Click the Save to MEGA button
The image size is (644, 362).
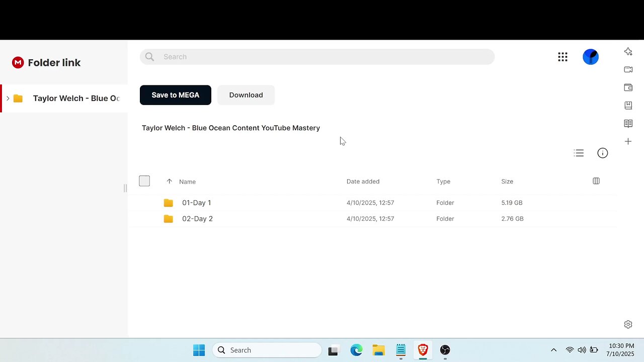click(x=176, y=95)
